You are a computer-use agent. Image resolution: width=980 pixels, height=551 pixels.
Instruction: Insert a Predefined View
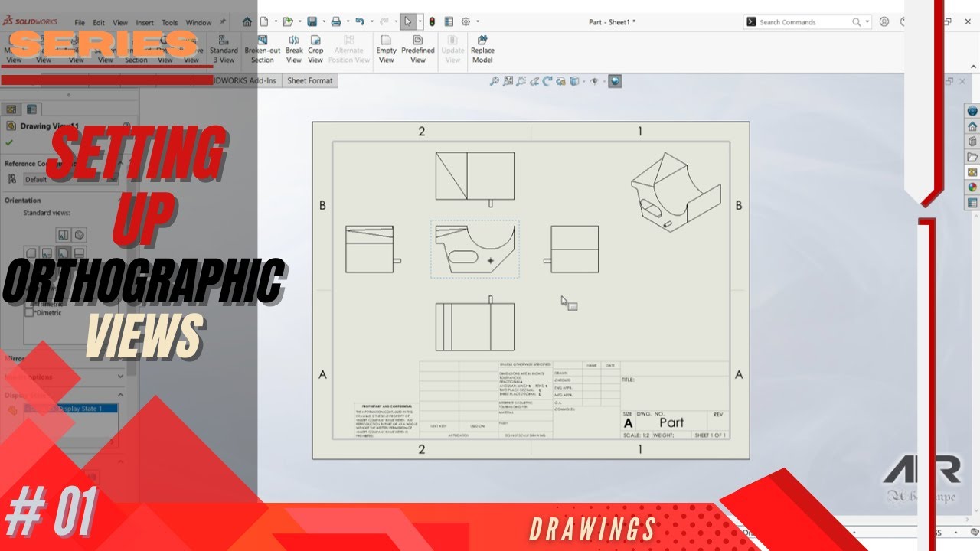click(418, 49)
